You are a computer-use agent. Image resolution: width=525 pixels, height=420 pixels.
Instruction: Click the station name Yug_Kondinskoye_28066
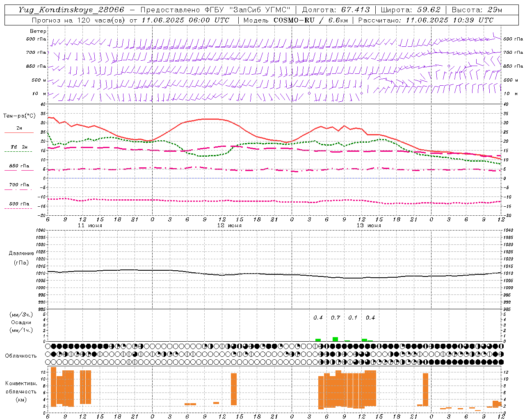click(71, 10)
